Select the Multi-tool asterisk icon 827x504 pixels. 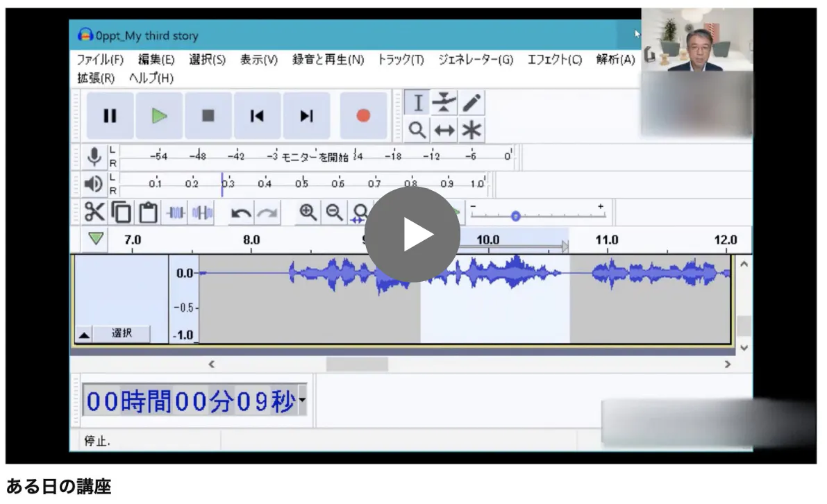(471, 130)
